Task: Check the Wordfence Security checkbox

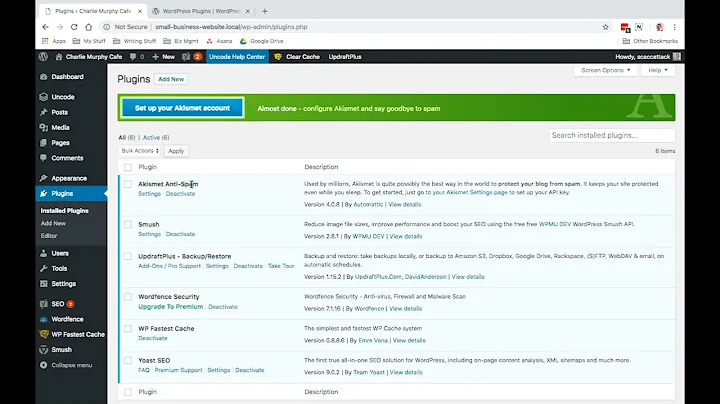Action: click(x=128, y=297)
